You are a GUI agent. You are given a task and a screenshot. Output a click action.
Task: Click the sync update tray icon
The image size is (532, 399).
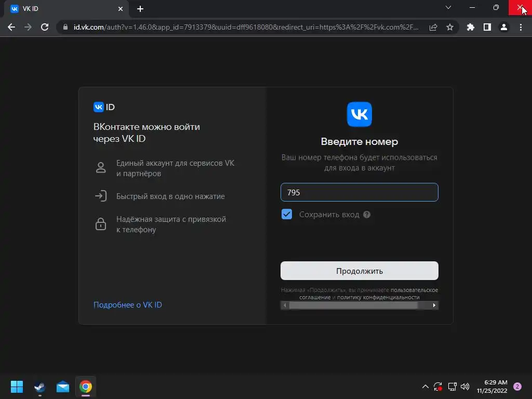click(438, 387)
